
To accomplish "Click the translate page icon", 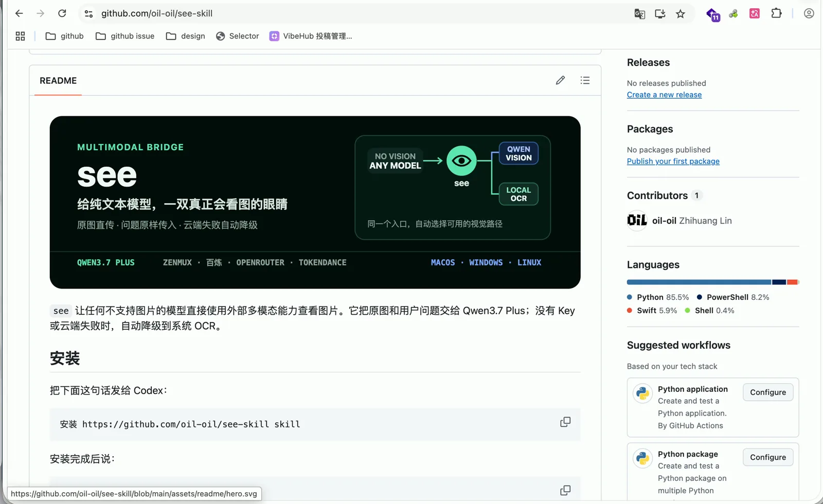I will [639, 14].
